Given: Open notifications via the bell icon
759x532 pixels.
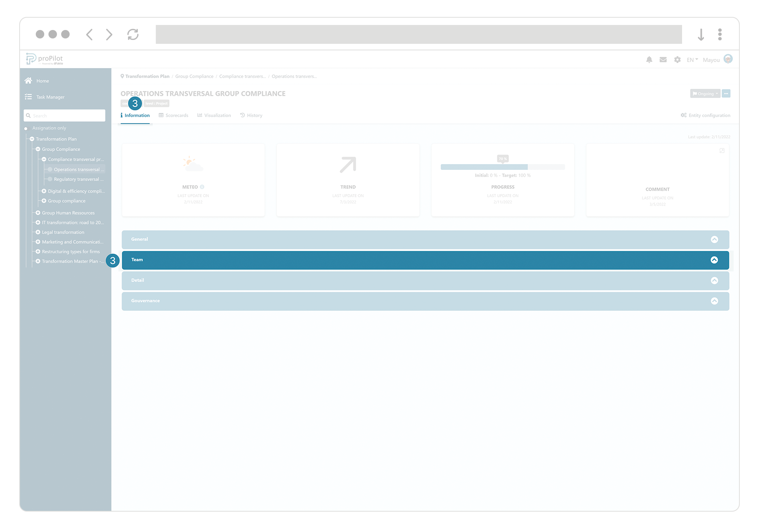Looking at the screenshot, I should tap(649, 60).
